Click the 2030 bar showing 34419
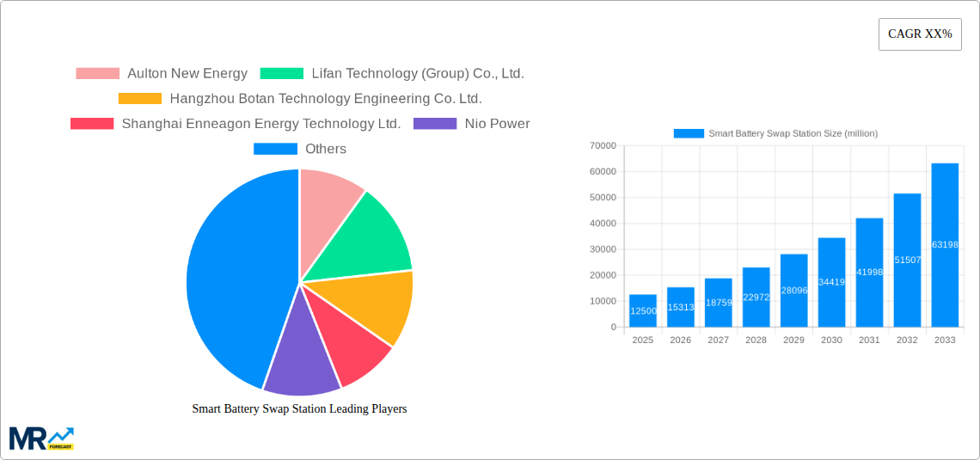Image resolution: width=980 pixels, height=460 pixels. click(x=832, y=283)
